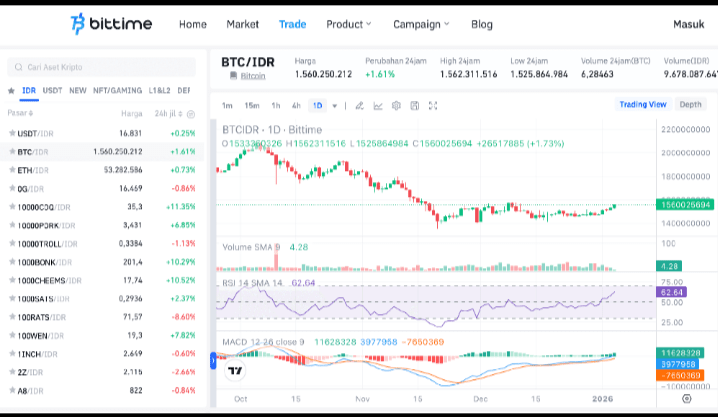Favorite the 1000SATS/IDR pair star
Screen dimensions: 718x417
click(x=12, y=298)
